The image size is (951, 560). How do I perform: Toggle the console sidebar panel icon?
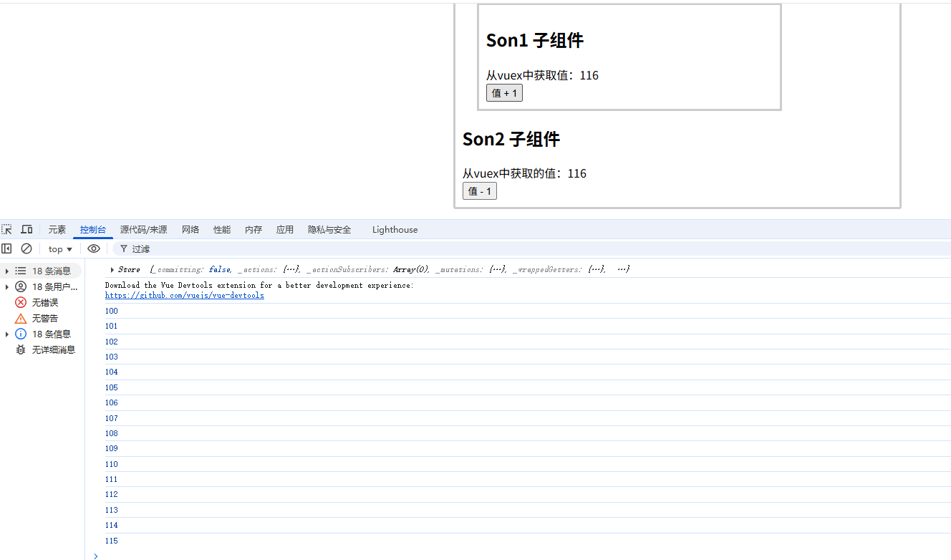[x=6, y=248]
